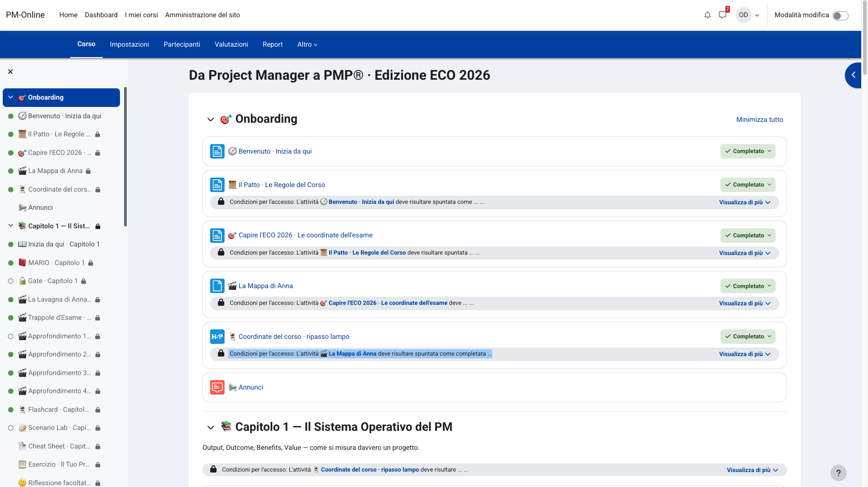The image size is (868, 487).
Task: Click lock icon next to MARIO · Capitolo 1
Action: pyautogui.click(x=91, y=263)
